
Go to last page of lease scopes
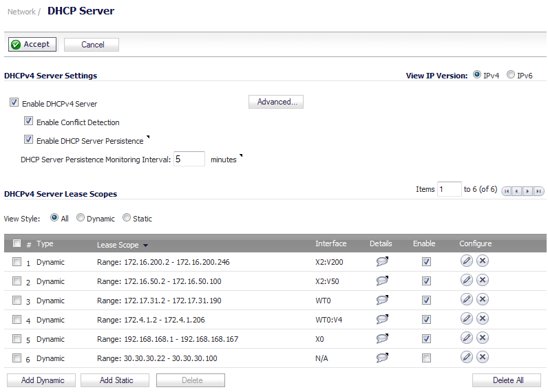(x=538, y=191)
